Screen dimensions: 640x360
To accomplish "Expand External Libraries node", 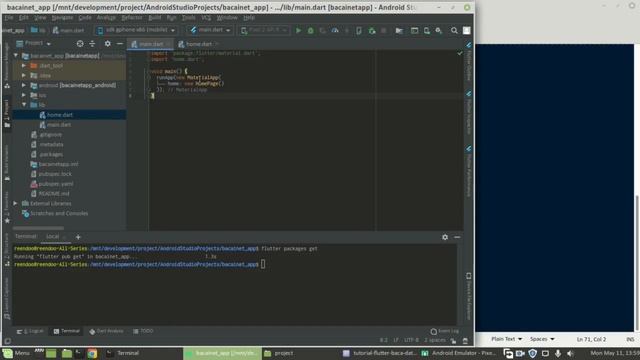I will tap(16, 203).
